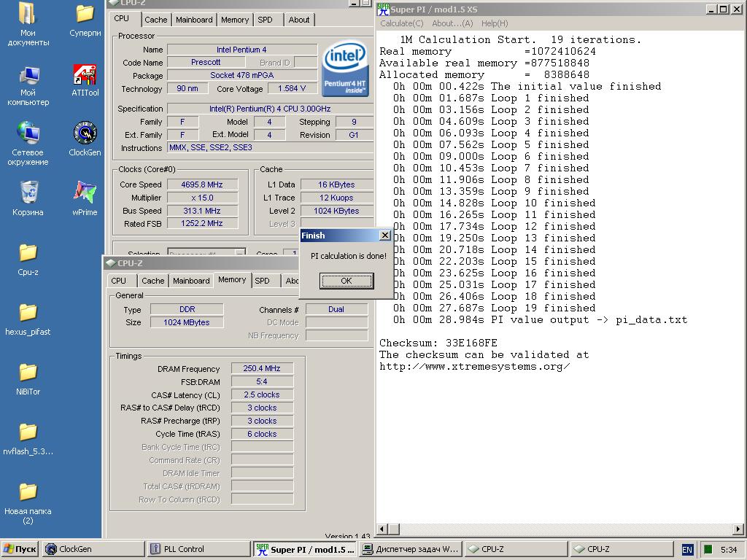Click the Core Speed 4695.8 MHz field
This screenshot has height=560, width=747.
pos(202,184)
